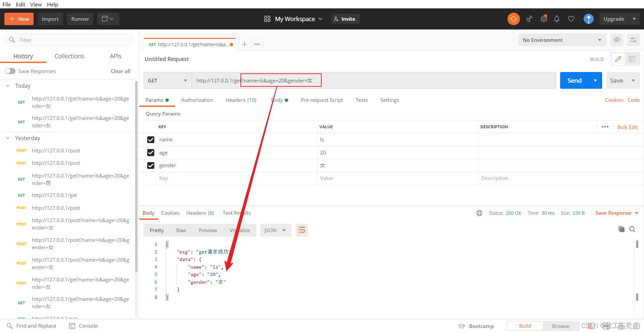Switch to Browse mode
Image resolution: width=644 pixels, height=332 pixels.
(560, 326)
